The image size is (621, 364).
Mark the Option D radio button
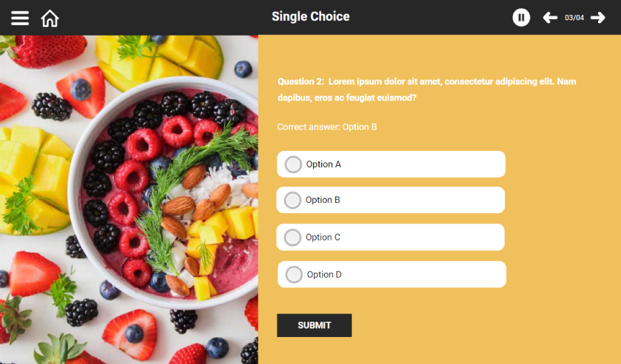coord(294,274)
